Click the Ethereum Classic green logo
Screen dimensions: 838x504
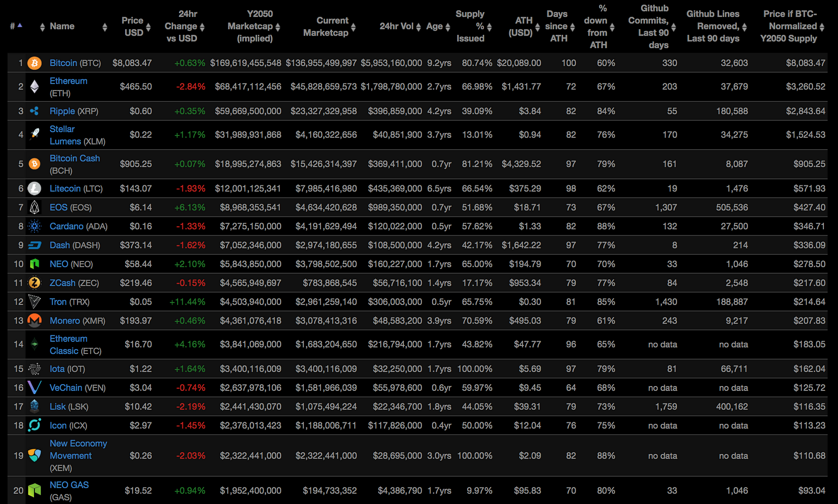pyautogui.click(x=35, y=344)
